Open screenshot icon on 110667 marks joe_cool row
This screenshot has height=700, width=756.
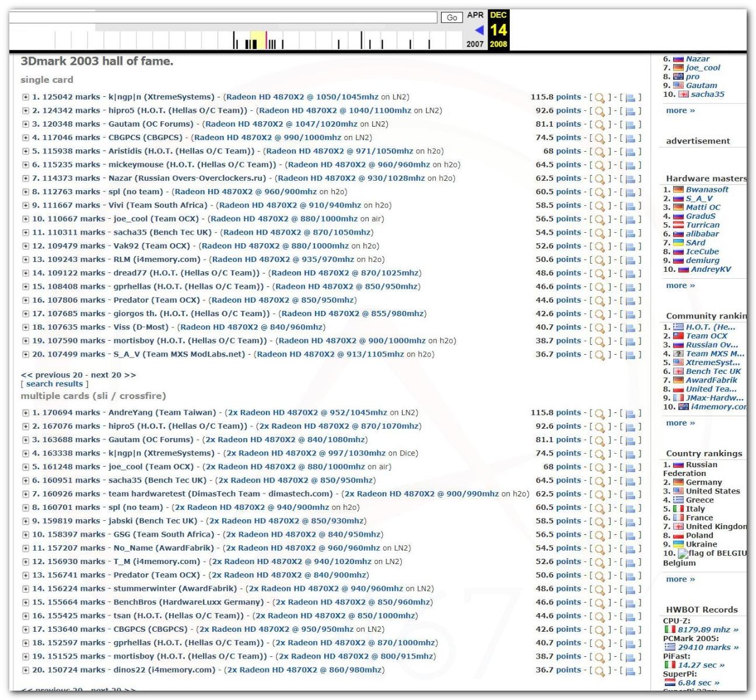pos(630,219)
